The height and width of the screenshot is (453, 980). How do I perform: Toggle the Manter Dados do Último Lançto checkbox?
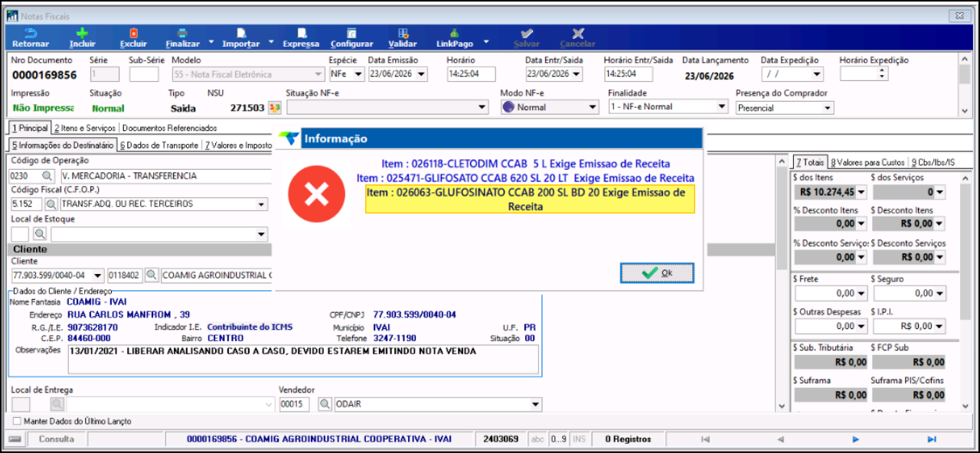pos(17,422)
